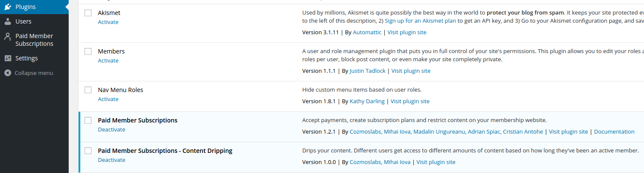Open Justin Tadlock author link
This screenshot has width=644, height=173.
[368, 71]
